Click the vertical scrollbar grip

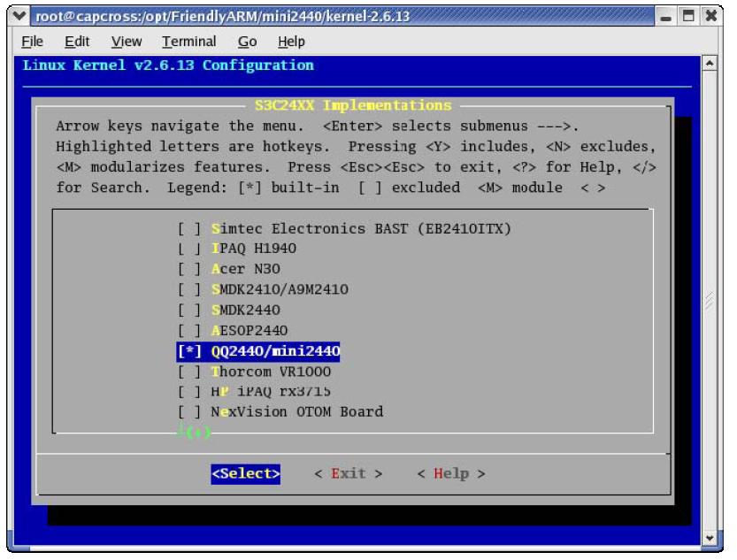click(x=710, y=301)
